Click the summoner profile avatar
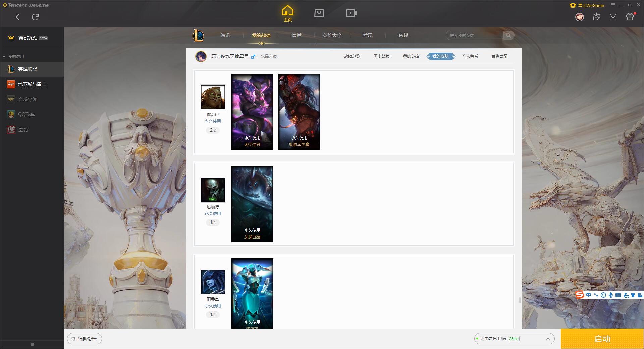644x349 pixels. pos(201,56)
